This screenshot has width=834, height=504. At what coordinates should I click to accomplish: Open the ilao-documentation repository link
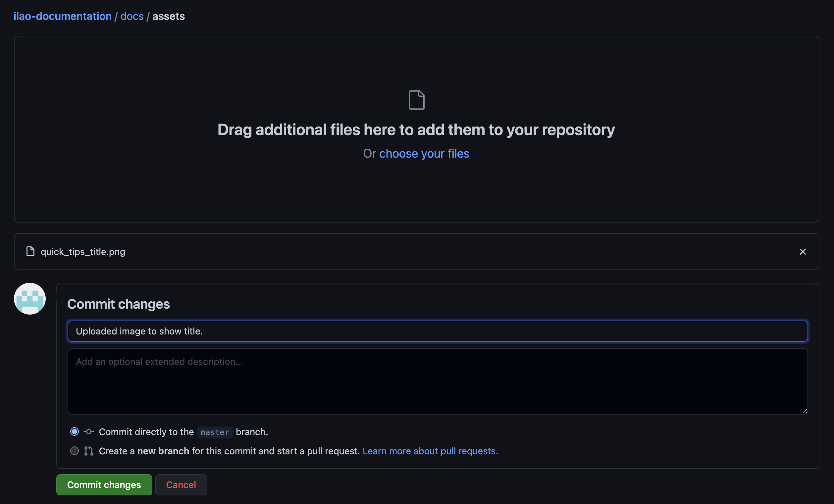pos(63,16)
